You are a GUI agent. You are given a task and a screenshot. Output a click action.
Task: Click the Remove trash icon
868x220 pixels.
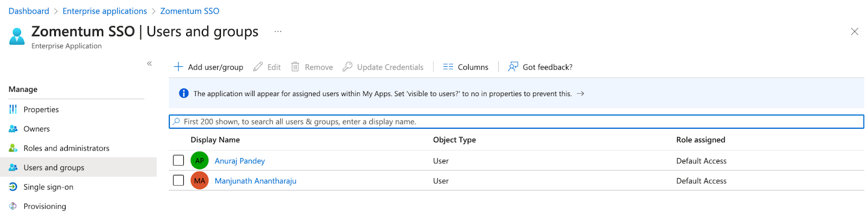tap(295, 67)
